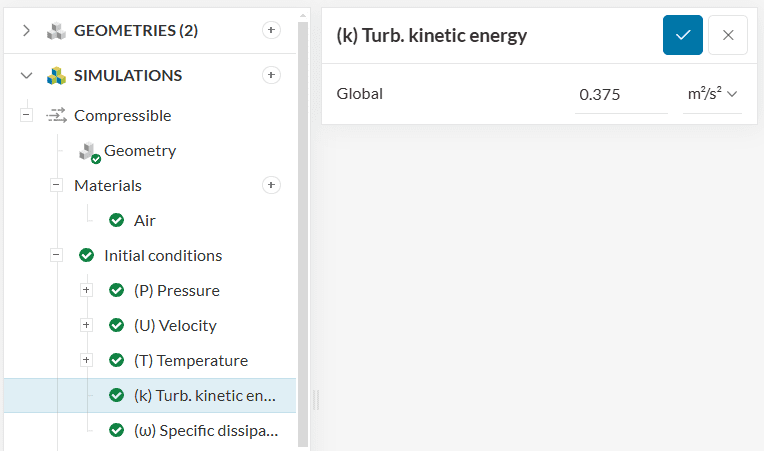Click the Geometry node cube icon

pyautogui.click(x=89, y=152)
